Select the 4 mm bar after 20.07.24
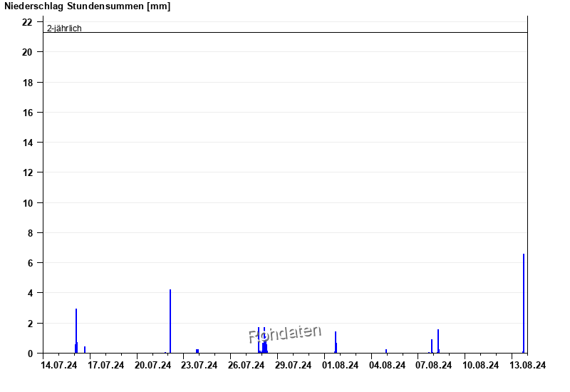This screenshot has width=570, height=392. tap(170, 321)
